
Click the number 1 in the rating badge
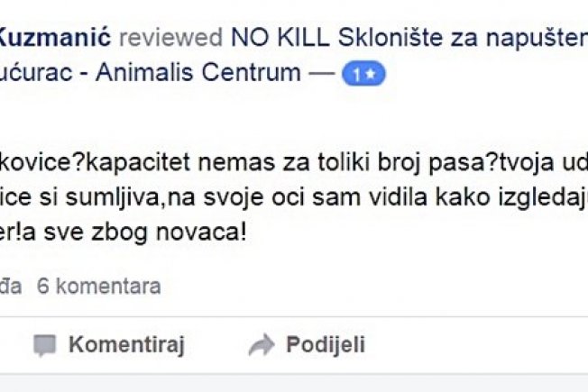tap(356, 75)
